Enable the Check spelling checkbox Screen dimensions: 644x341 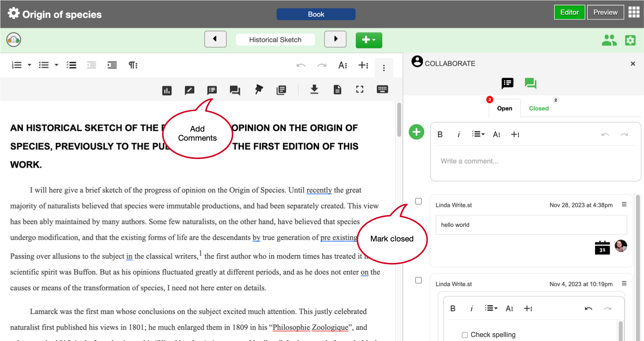click(x=465, y=335)
